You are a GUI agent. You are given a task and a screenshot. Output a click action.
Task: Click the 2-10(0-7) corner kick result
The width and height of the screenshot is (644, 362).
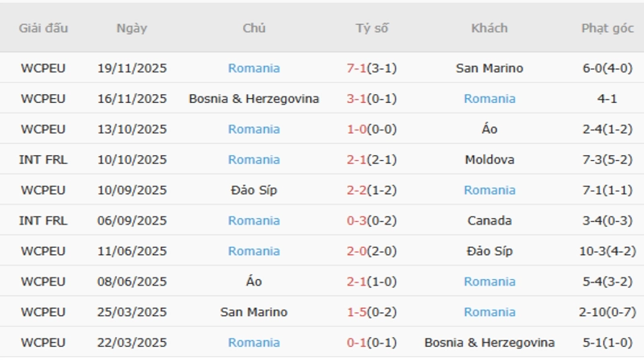pyautogui.click(x=607, y=312)
